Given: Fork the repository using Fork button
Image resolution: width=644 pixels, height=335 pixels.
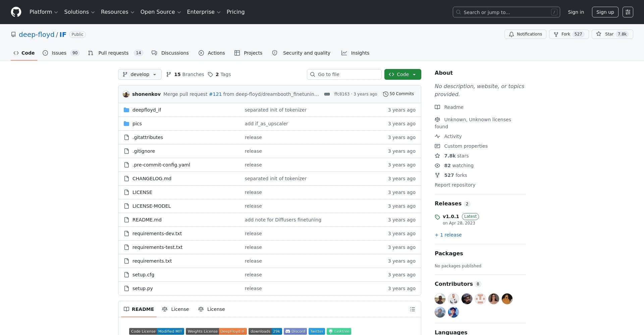Looking at the screenshot, I should tap(569, 34).
